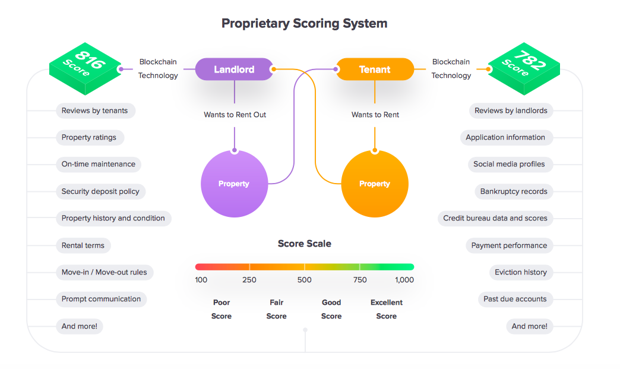This screenshot has height=369, width=620.
Task: Open the Property history and condition tag
Action: [113, 218]
